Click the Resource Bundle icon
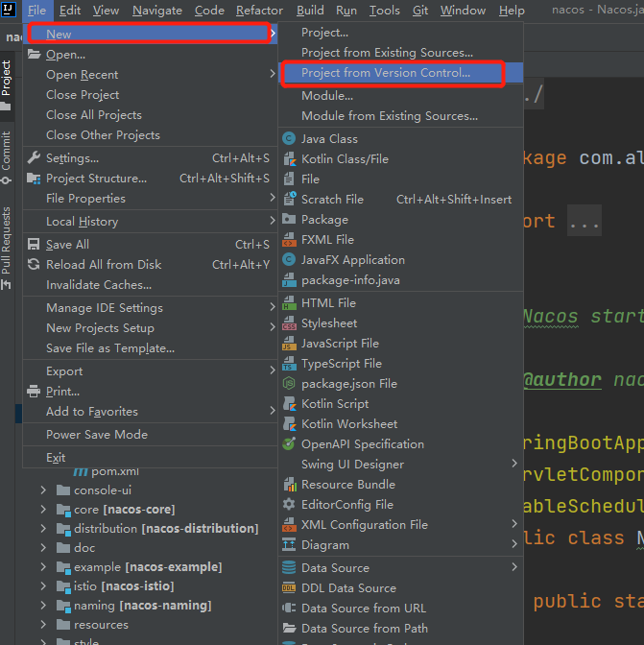The image size is (644, 645). coord(290,484)
